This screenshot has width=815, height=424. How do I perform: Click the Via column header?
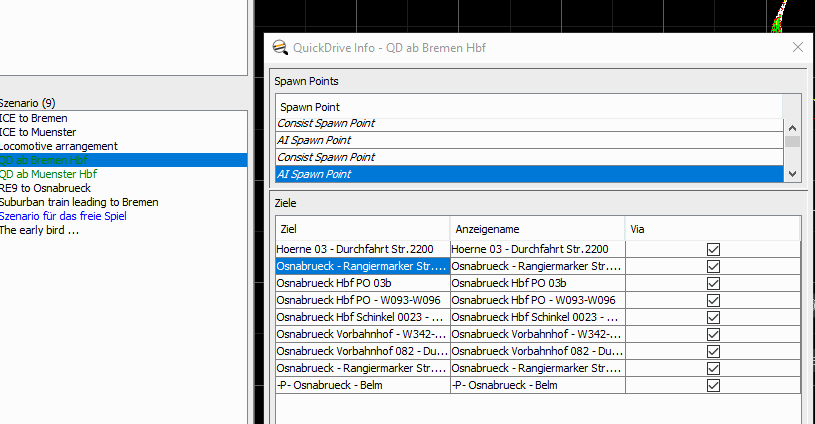712,228
